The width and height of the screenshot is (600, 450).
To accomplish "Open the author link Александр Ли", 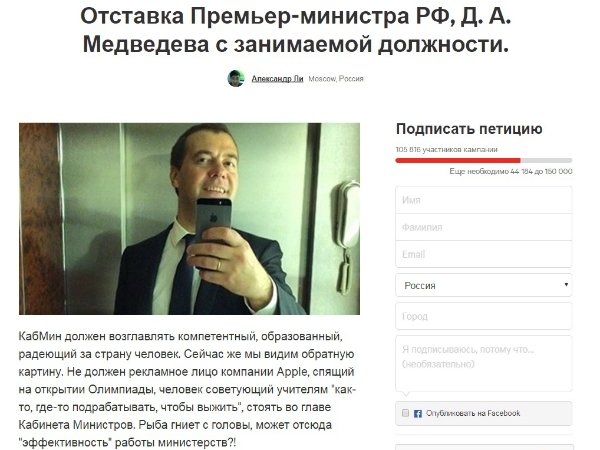I will click(277, 79).
